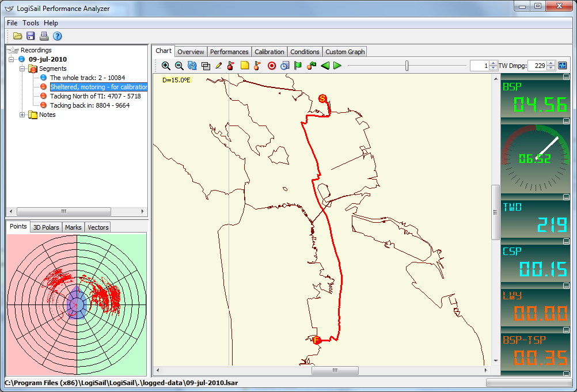Click the zoom out magnifier icon
This screenshot has height=392, width=577.
click(179, 66)
